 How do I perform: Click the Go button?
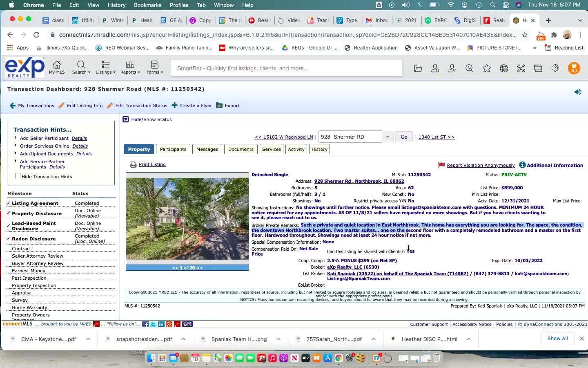click(404, 137)
